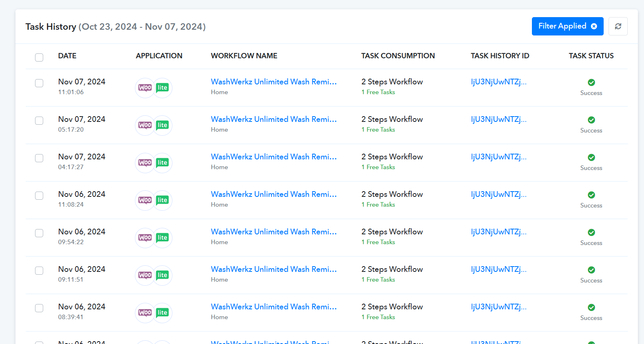Open task history ID link in 05:17:20 row
This screenshot has width=644, height=344.
pos(498,119)
